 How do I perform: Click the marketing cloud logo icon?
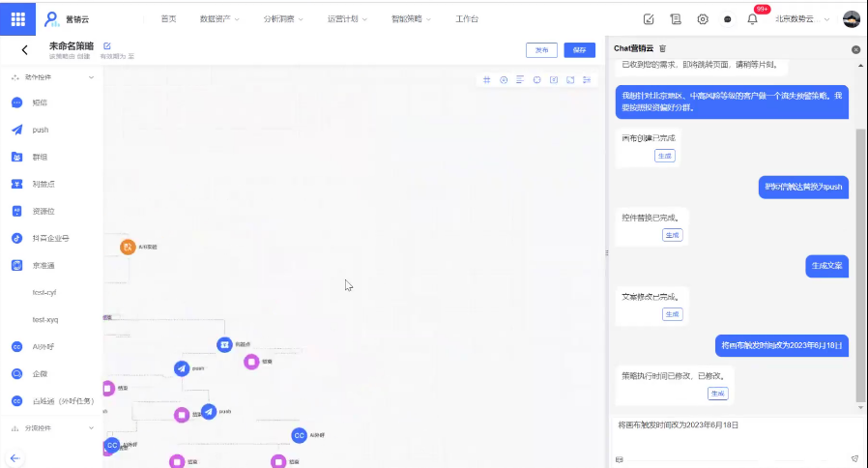click(51, 19)
